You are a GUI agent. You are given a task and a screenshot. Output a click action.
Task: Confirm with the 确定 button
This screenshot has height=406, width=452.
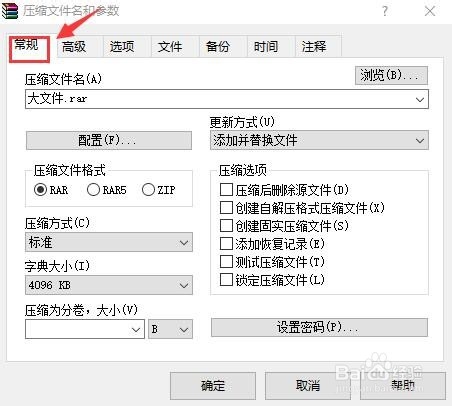coord(213,386)
